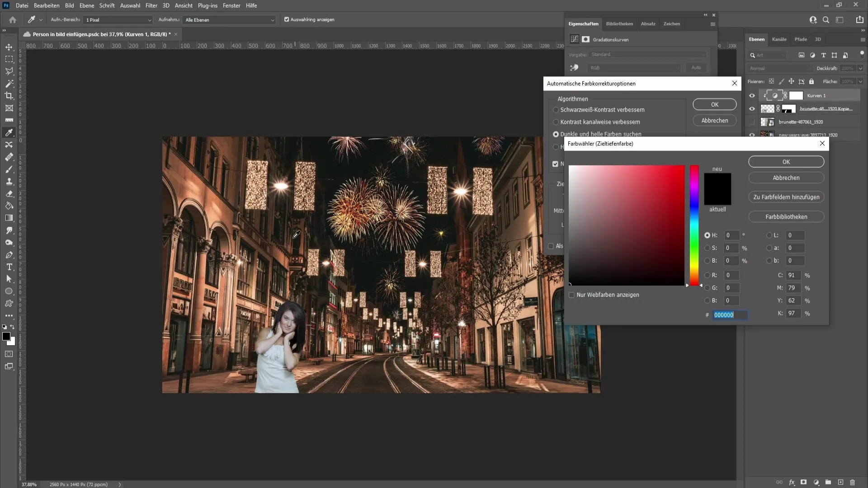Click the delete layer trash icon
Screen dimensions: 868x488
(x=853, y=482)
